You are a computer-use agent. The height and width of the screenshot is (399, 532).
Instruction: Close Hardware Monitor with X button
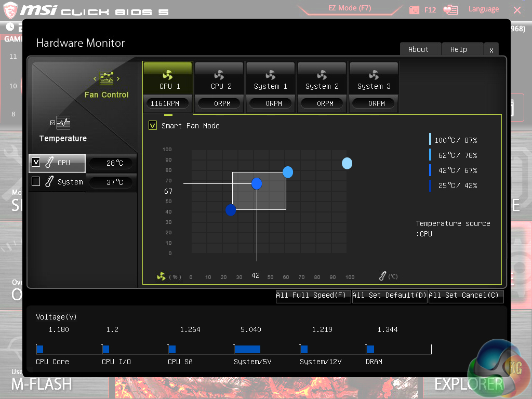pyautogui.click(x=491, y=49)
